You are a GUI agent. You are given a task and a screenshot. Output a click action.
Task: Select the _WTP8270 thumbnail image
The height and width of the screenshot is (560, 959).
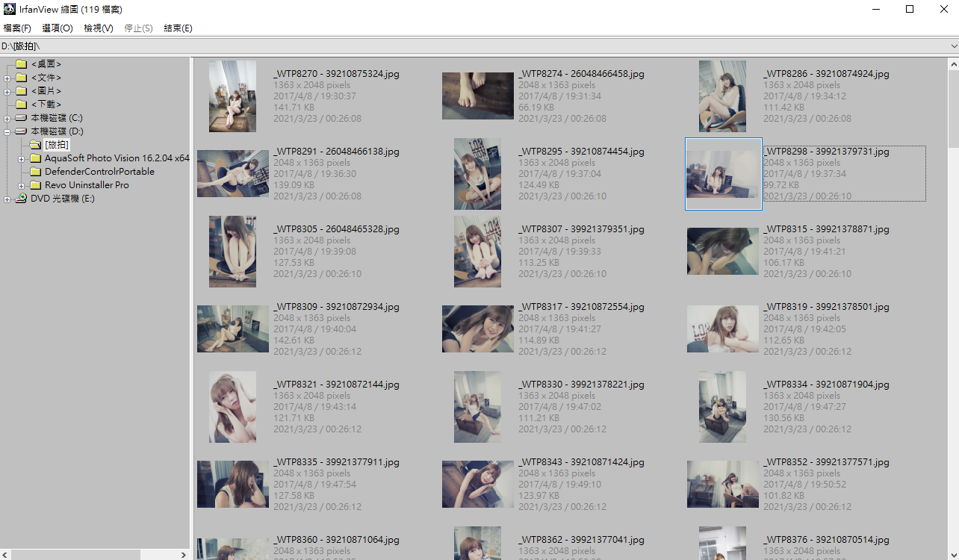click(x=232, y=96)
